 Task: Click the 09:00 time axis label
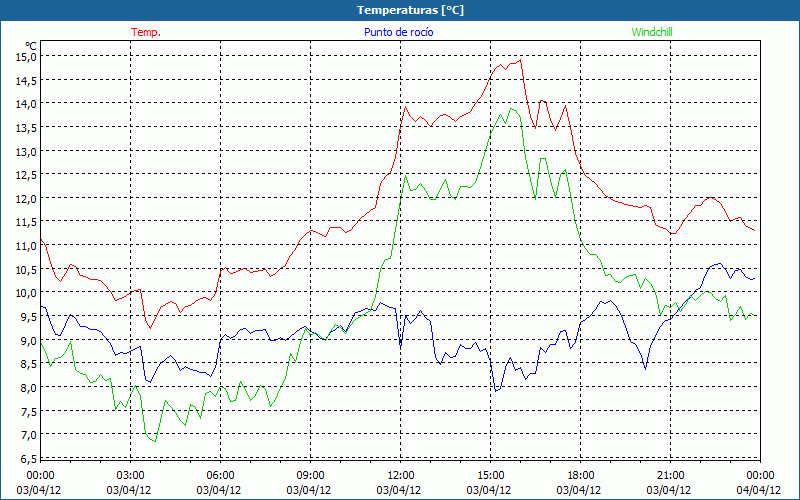coord(310,476)
